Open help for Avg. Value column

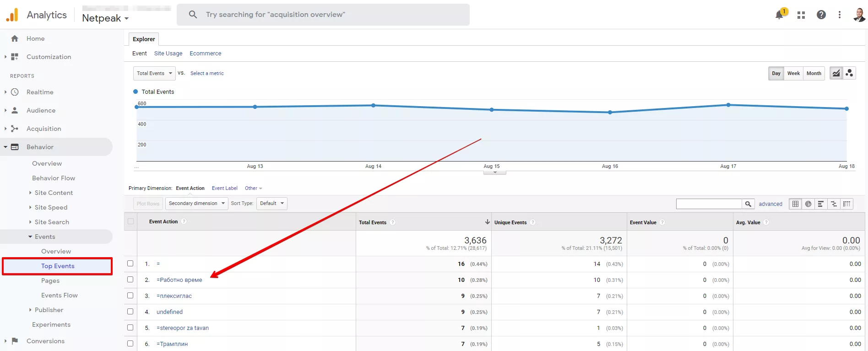tap(766, 222)
